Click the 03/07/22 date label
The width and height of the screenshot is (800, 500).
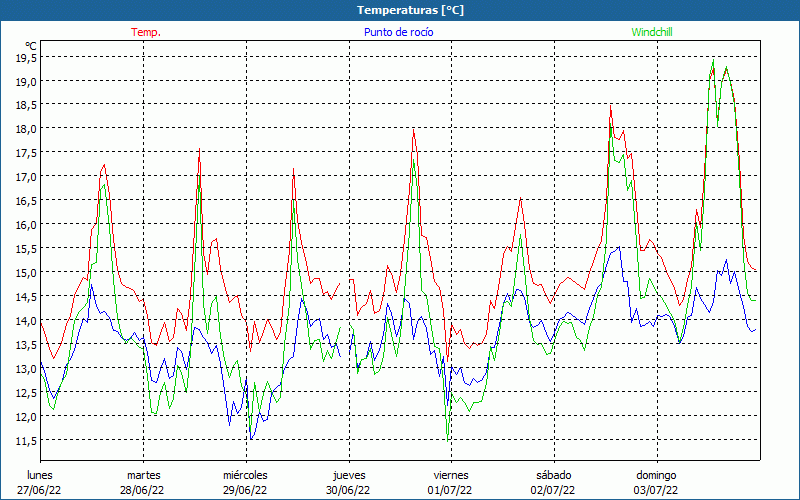pyautogui.click(x=656, y=490)
